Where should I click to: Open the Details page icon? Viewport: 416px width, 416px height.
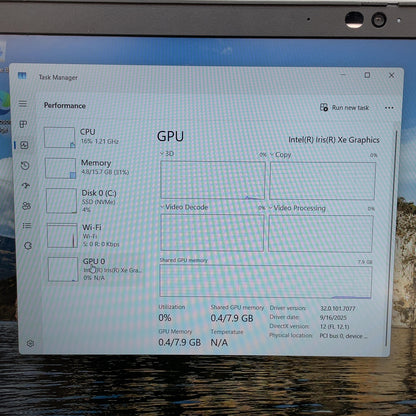pos(27,226)
